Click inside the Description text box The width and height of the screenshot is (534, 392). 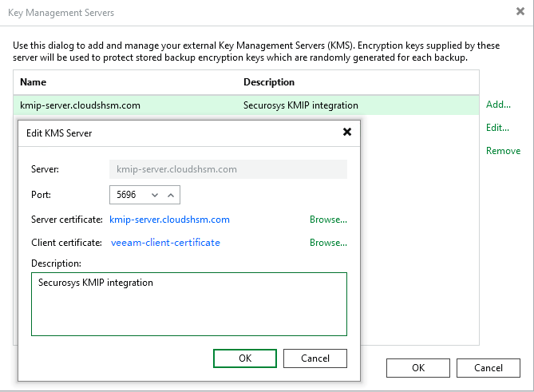[x=189, y=304]
